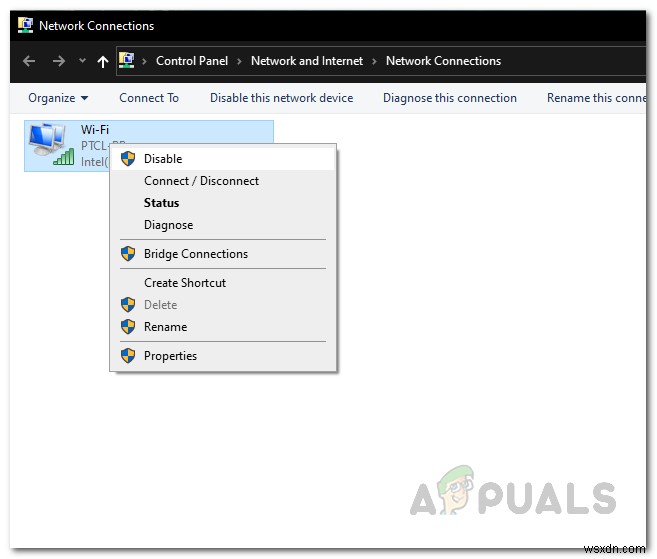Click the Network Connections title bar icon
The image size is (657, 559).
[25, 25]
